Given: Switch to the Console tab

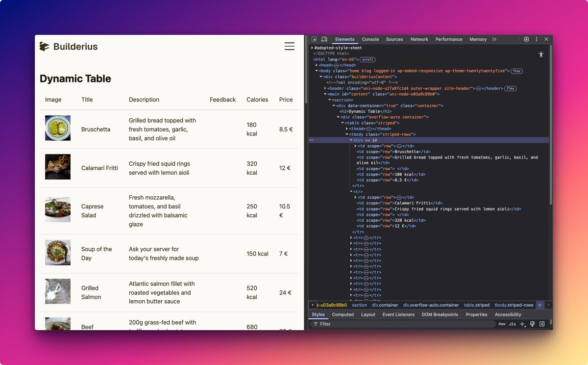Looking at the screenshot, I should 370,39.
